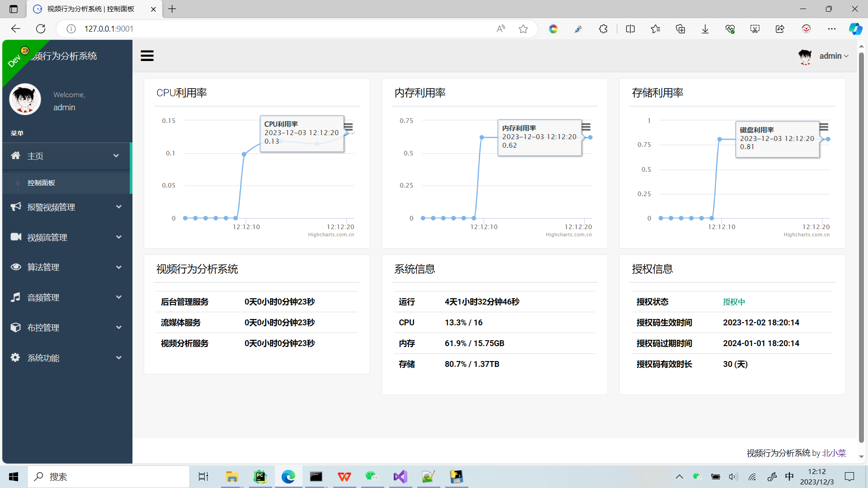Toggle the sidebar hamburger menu
Image resolution: width=868 pixels, height=488 pixels.
coord(147,56)
